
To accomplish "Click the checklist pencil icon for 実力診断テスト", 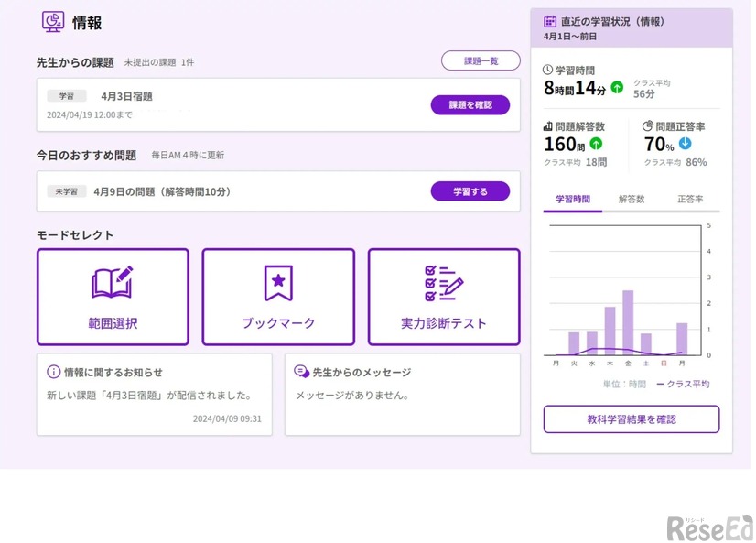I will tap(444, 283).
